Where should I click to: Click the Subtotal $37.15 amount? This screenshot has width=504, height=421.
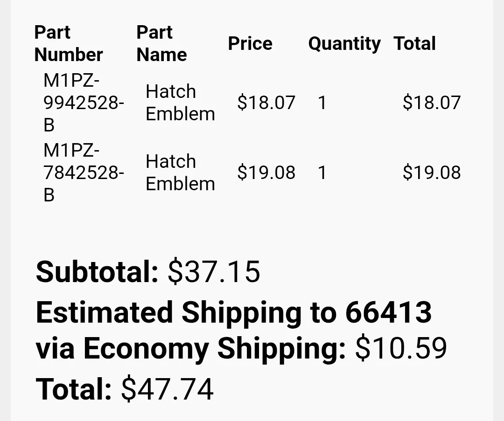click(214, 272)
